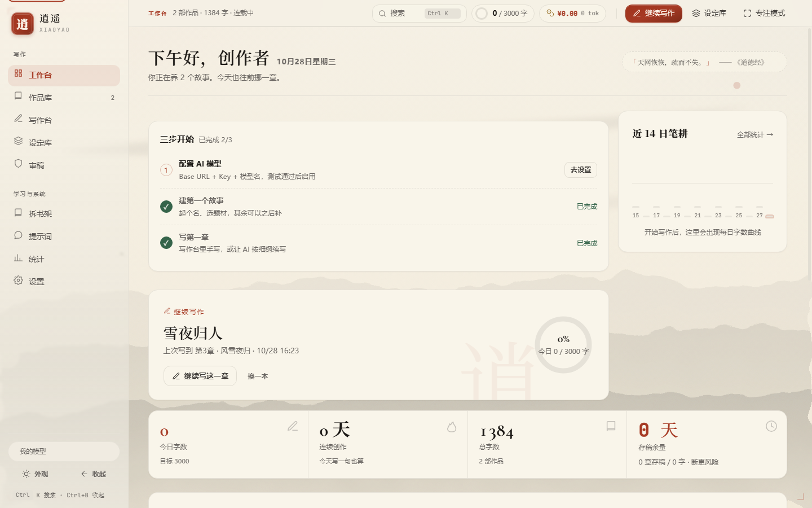Click 去设置 for AI model config

click(581, 170)
